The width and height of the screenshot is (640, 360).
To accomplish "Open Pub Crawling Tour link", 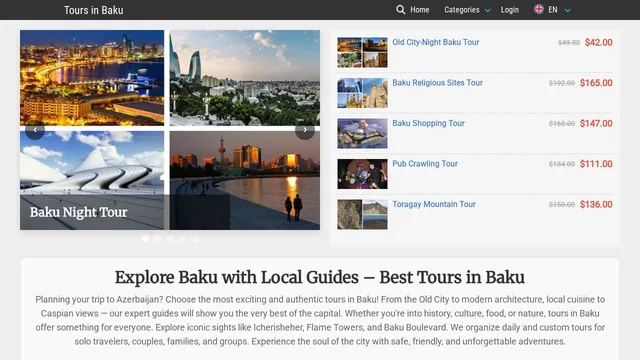I will [x=425, y=164].
